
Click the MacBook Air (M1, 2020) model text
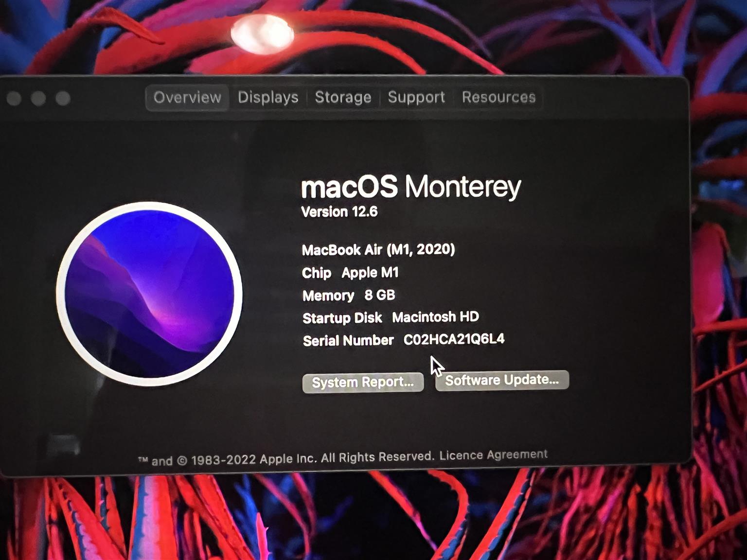click(378, 250)
